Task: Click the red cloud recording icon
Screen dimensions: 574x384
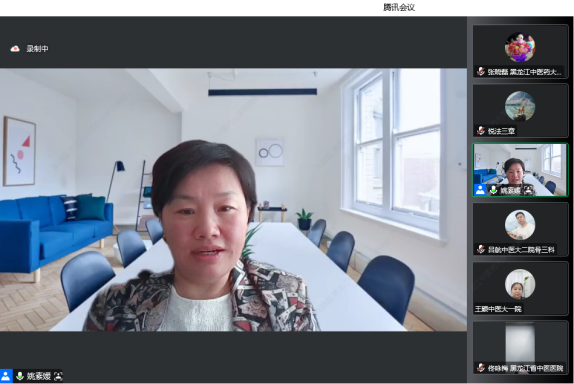Action: (15, 49)
